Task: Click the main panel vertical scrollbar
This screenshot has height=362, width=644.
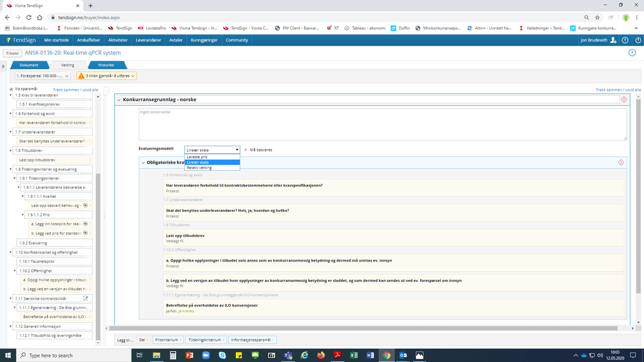Action: click(638, 196)
